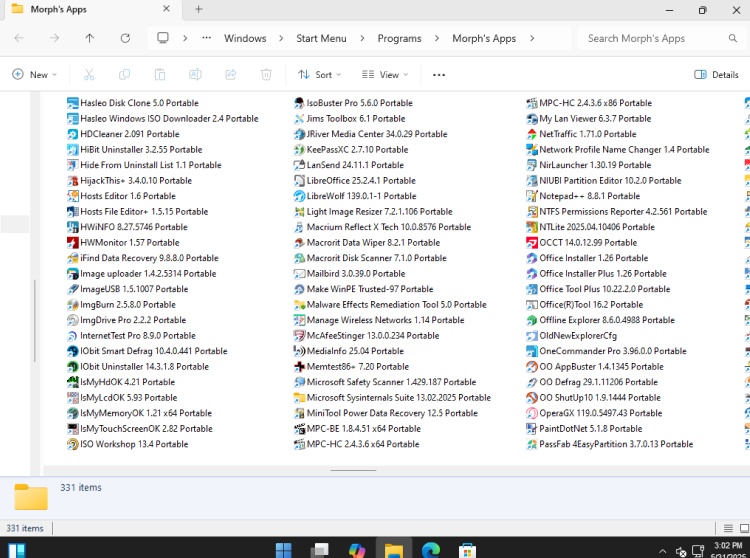Click the ISO Workshop 13.4 icon
Screen dimensions: 750x558
[73, 444]
